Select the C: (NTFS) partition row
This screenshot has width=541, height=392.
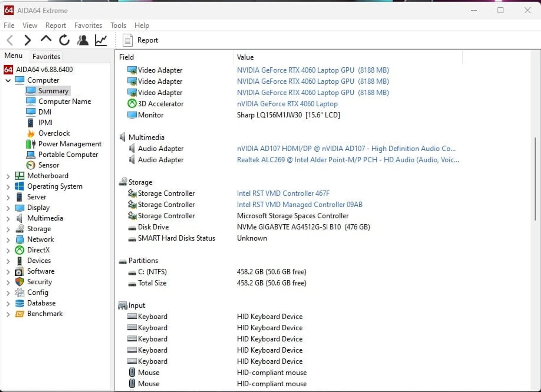coord(217,272)
